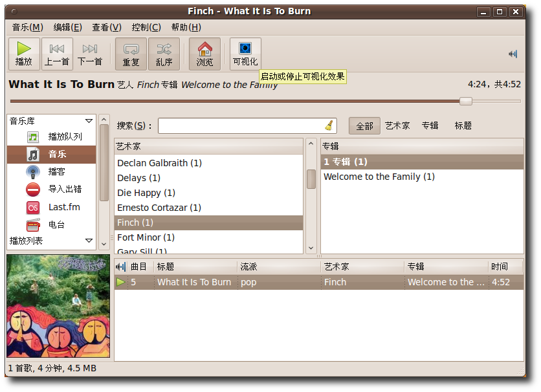
Task: Sort by the 专辑 browser column header
Action: coord(422,146)
